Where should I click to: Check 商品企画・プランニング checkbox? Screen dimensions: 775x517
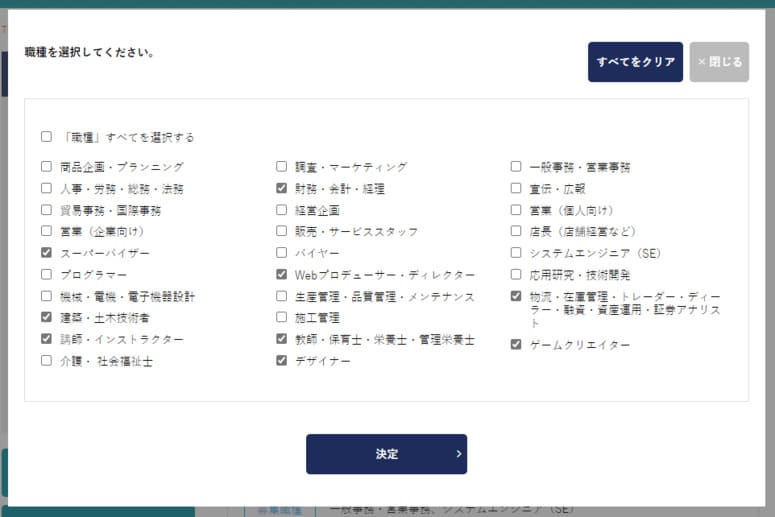[46, 167]
